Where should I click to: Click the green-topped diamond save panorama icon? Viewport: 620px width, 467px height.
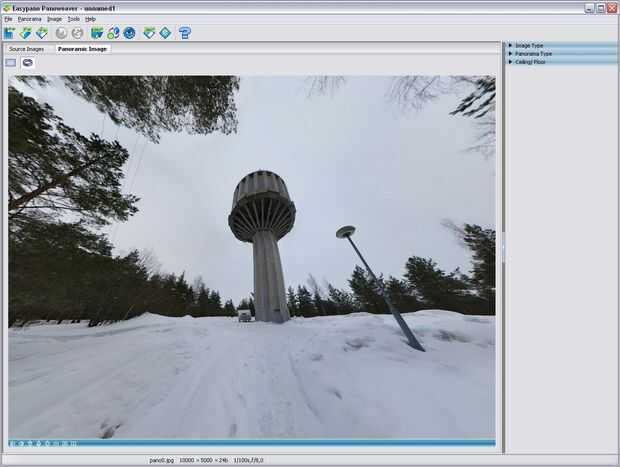tap(149, 33)
